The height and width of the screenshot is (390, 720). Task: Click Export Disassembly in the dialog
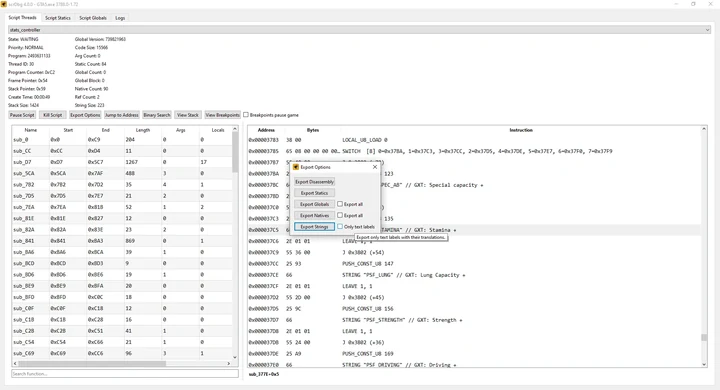tap(315, 182)
